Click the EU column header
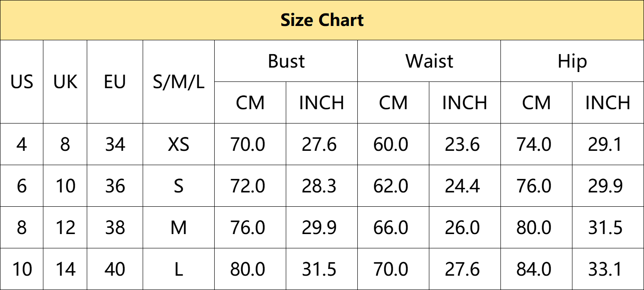Viewport: 644px width, 290px height. [115, 82]
